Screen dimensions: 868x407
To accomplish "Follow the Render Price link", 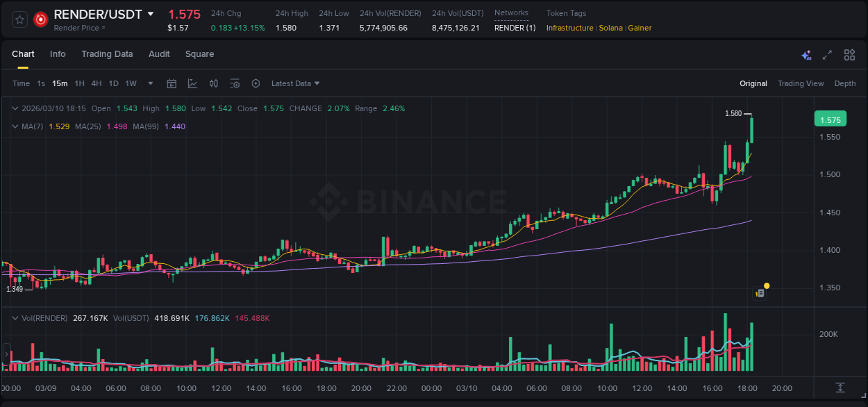I will click(x=77, y=28).
